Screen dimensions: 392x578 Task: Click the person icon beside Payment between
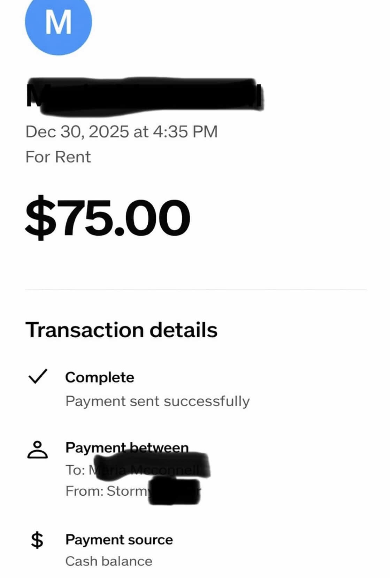tap(37, 449)
